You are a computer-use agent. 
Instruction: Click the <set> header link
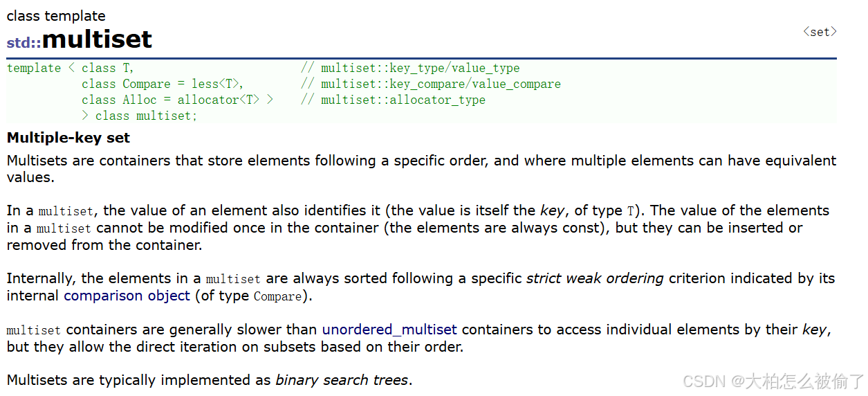820,32
